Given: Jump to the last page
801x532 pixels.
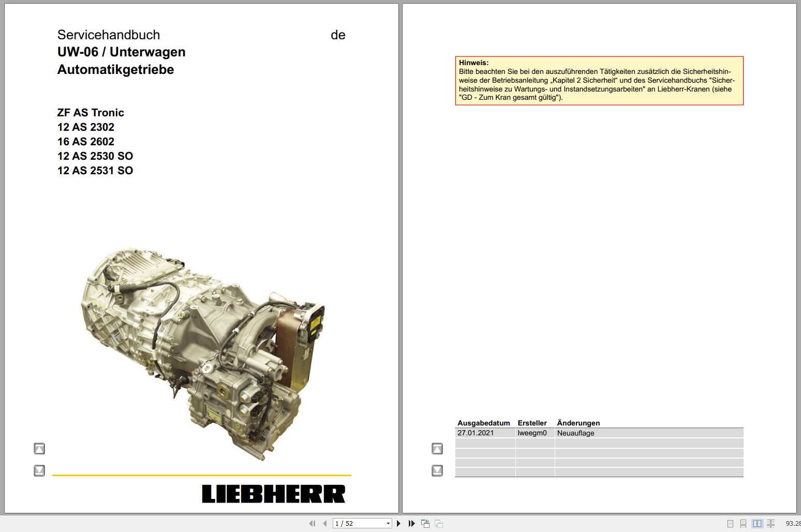Looking at the screenshot, I should point(411,524).
